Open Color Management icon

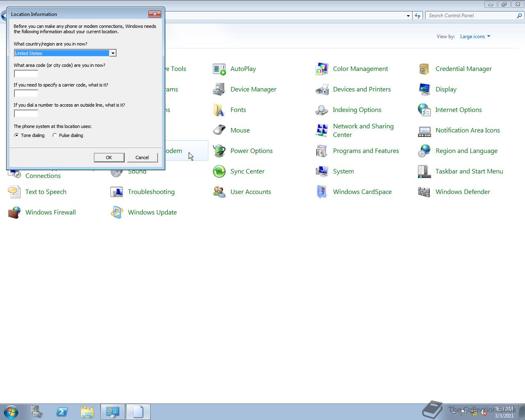click(322, 69)
